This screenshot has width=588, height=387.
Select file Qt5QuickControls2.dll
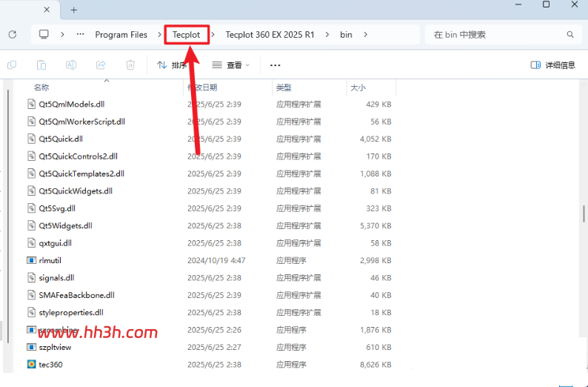point(78,156)
